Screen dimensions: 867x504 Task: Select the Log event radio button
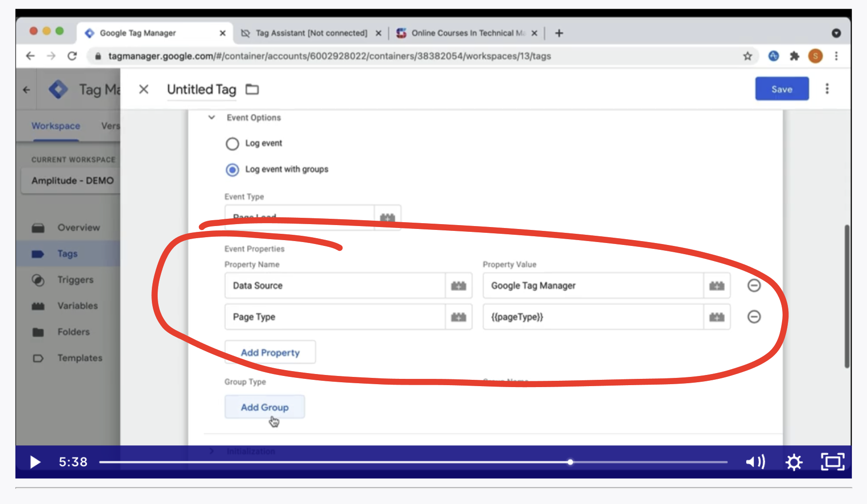coord(232,144)
